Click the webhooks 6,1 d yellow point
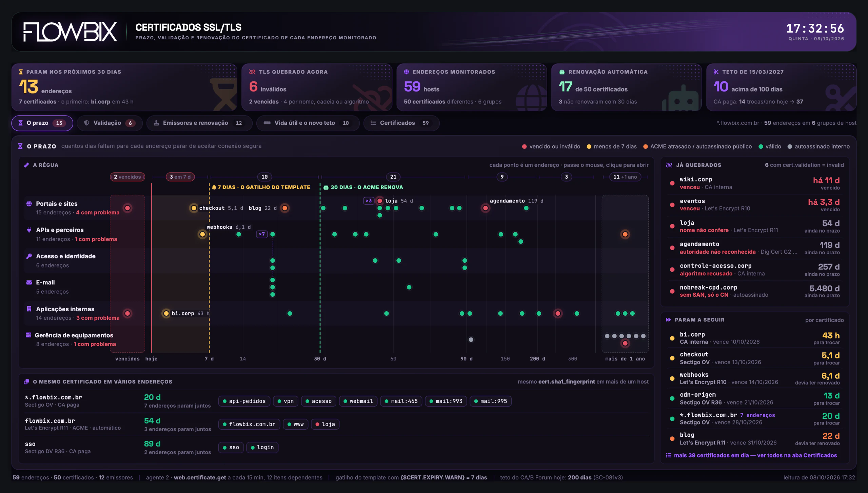This screenshot has width=868, height=493. (x=202, y=234)
